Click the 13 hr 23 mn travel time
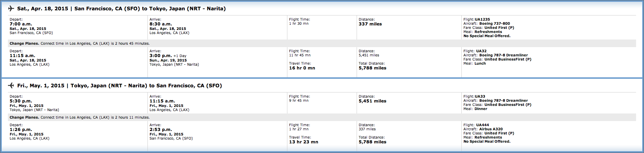This screenshot has width=644, height=153. pyautogui.click(x=304, y=142)
